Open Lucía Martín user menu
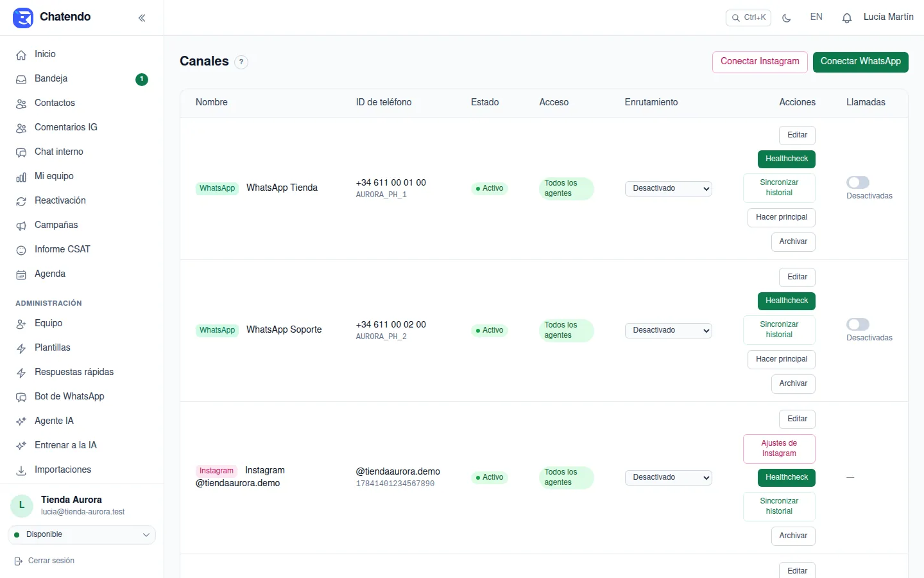 coord(888,17)
